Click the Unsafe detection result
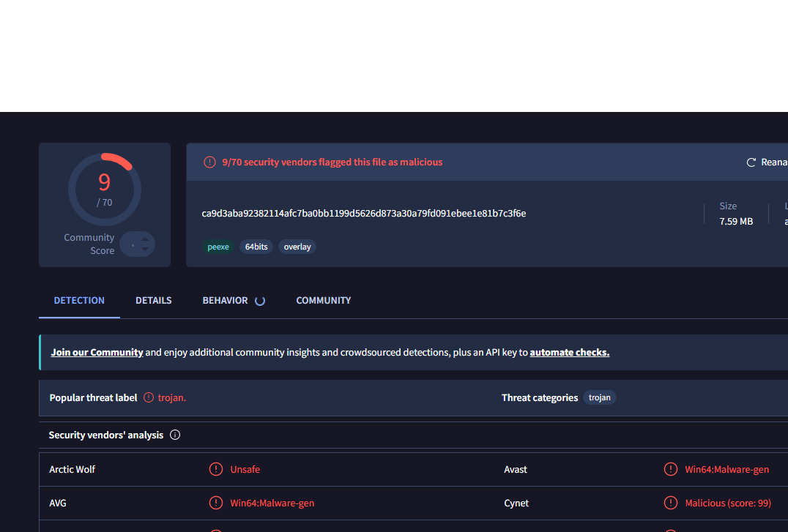 point(245,469)
